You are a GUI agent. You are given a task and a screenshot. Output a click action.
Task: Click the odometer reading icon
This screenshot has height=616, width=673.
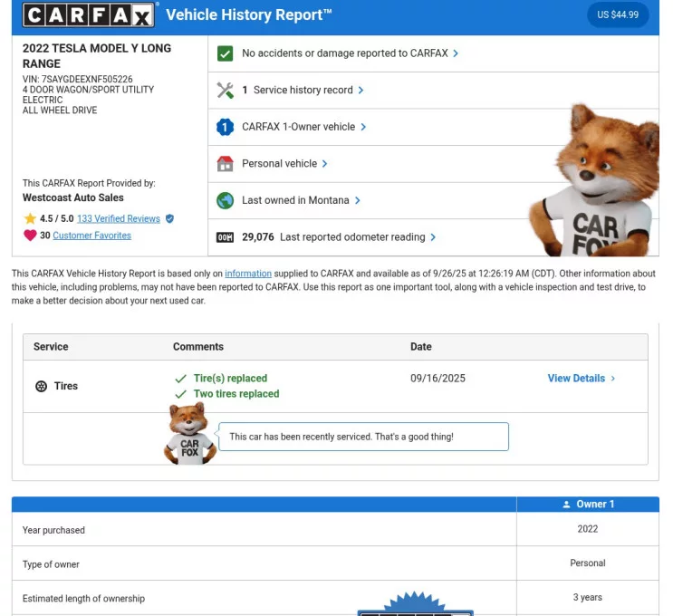226,237
